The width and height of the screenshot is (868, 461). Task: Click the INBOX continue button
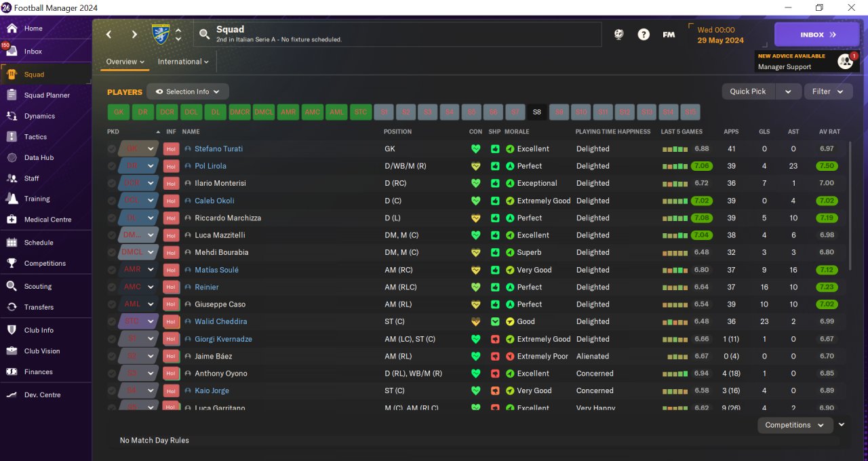point(816,35)
